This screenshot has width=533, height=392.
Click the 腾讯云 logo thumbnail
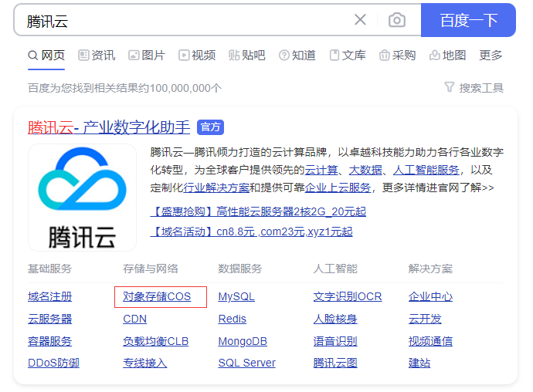[x=82, y=198]
